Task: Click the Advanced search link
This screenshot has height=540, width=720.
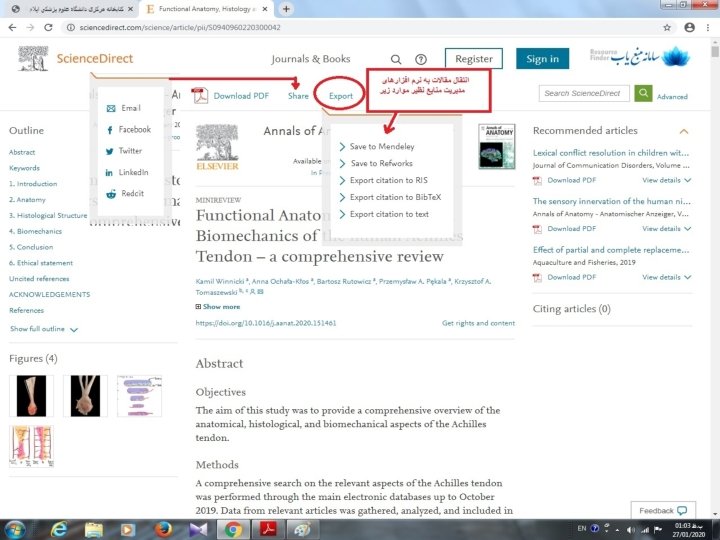Action: pos(672,97)
